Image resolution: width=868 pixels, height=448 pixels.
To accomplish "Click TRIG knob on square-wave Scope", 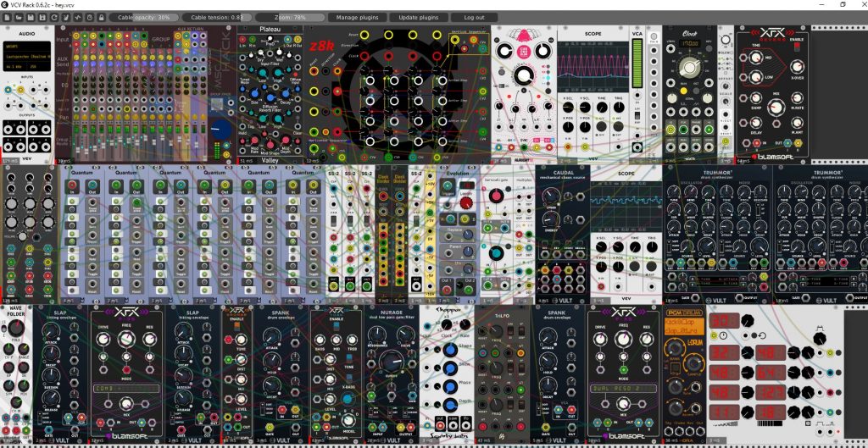I will (x=651, y=246).
